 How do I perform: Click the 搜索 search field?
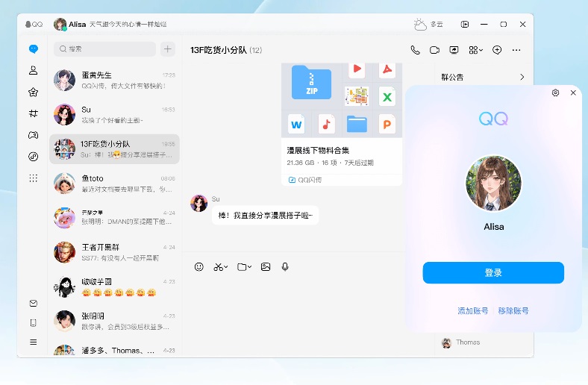tap(105, 49)
